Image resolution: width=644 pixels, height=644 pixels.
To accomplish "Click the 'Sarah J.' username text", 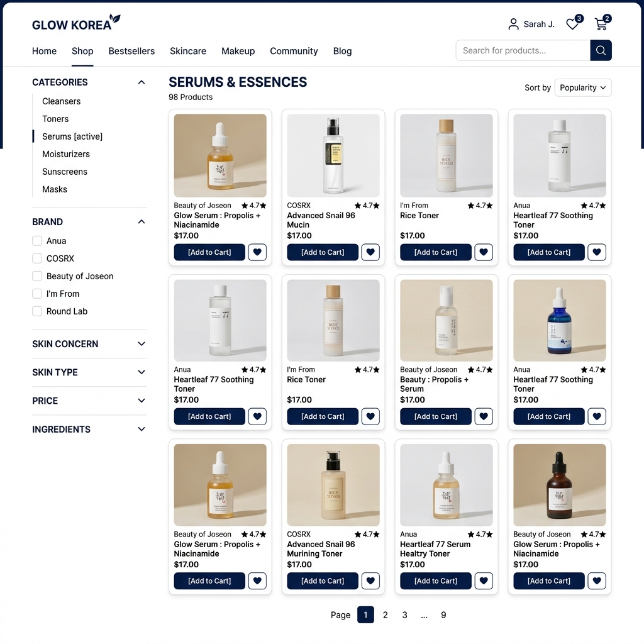I will [539, 25].
